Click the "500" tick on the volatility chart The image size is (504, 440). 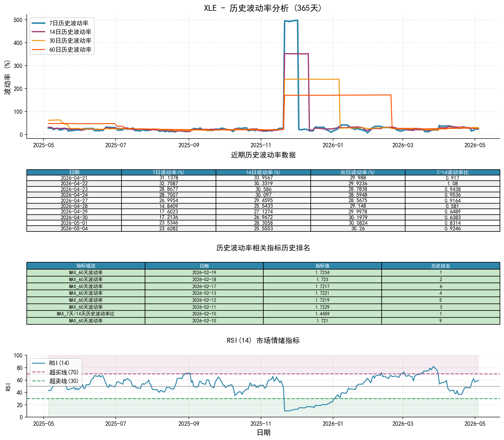pyautogui.click(x=18, y=20)
